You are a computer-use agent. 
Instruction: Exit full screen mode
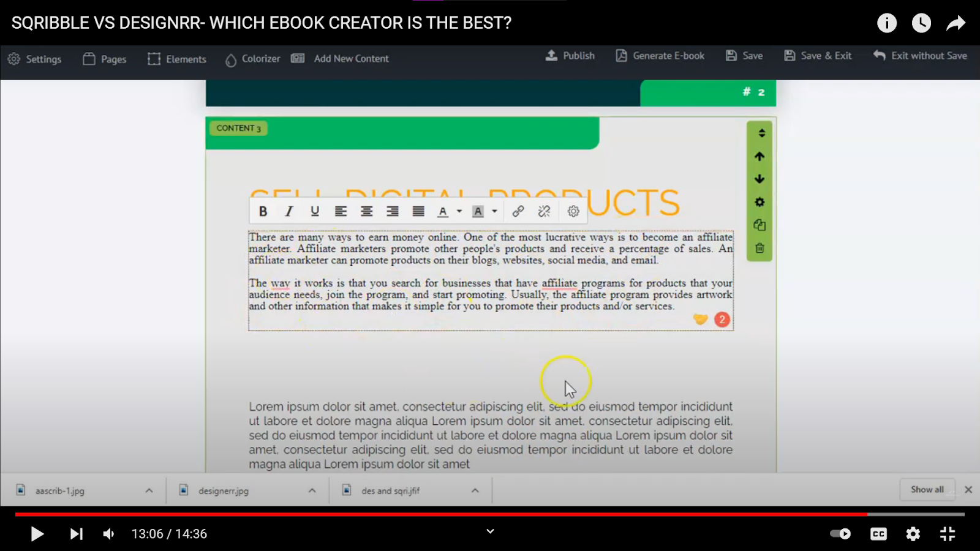pos(948,534)
